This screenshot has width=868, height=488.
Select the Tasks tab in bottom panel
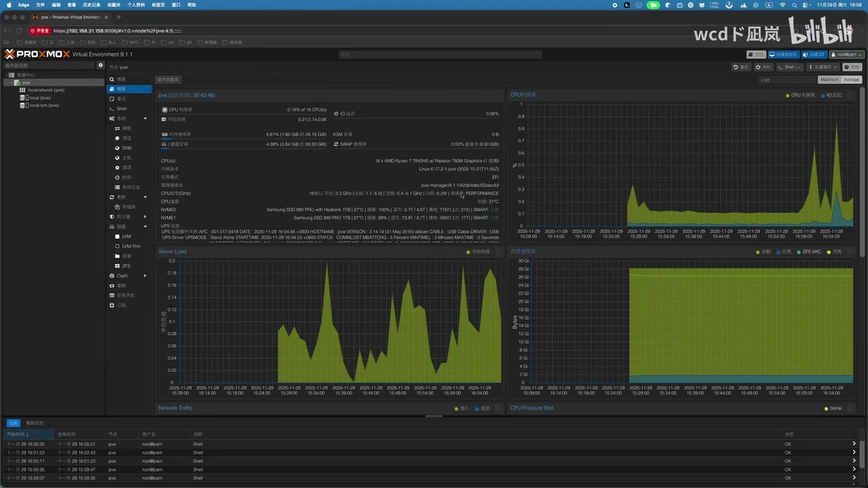[x=13, y=423]
